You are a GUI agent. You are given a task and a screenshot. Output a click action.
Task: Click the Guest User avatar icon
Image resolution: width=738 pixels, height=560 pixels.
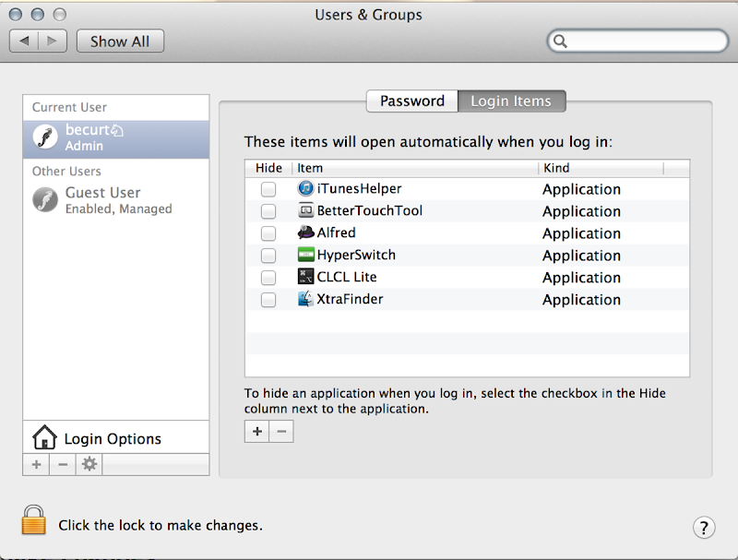coord(45,199)
